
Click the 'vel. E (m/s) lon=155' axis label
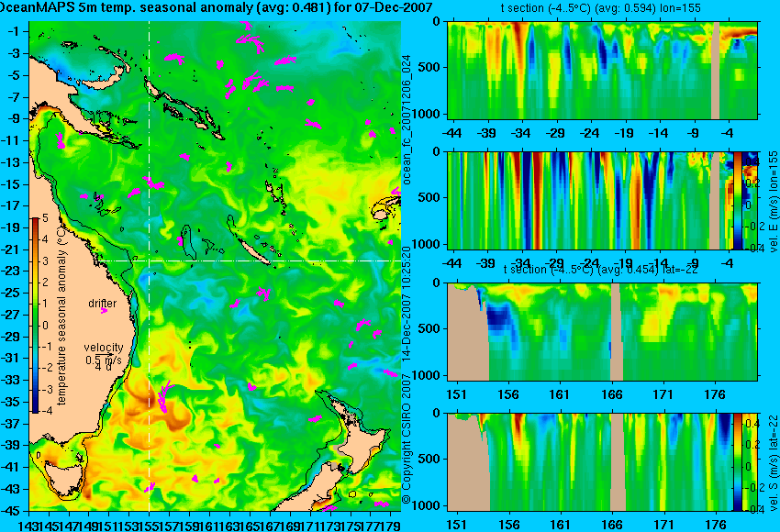tap(773, 202)
